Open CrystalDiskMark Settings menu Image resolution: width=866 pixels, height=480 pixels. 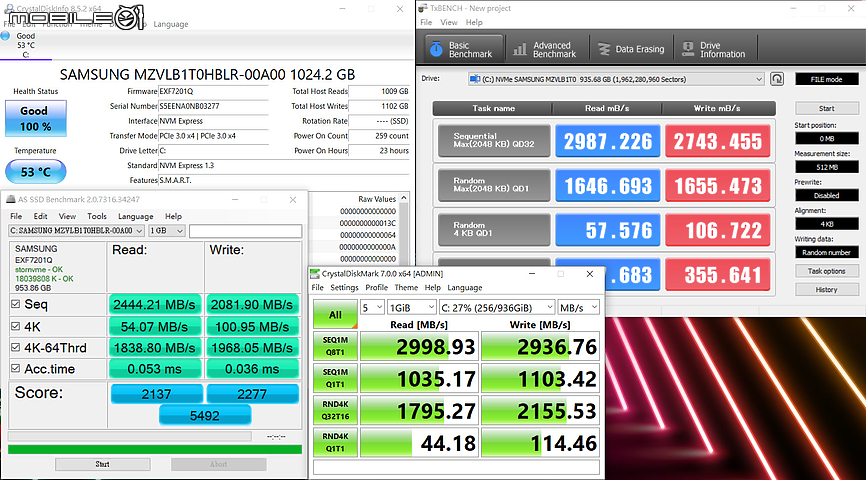coord(344,287)
